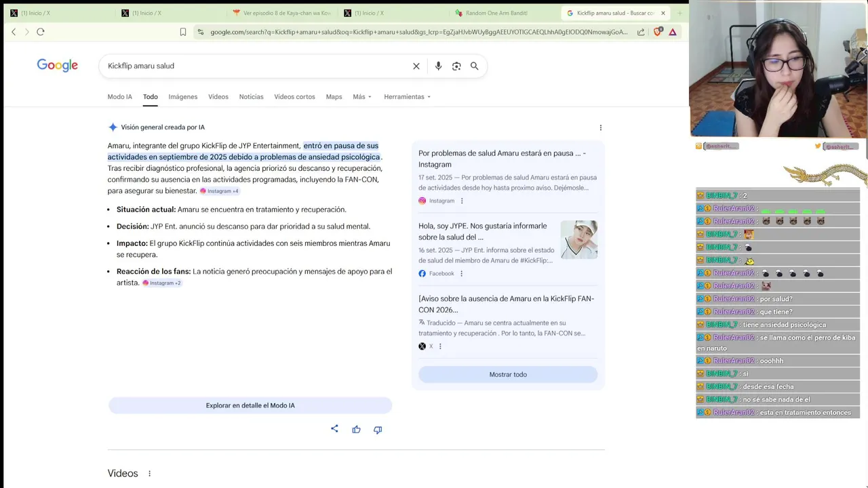This screenshot has height=488, width=868.
Task: Open the Instagram +2 sources chip
Action: point(161,283)
